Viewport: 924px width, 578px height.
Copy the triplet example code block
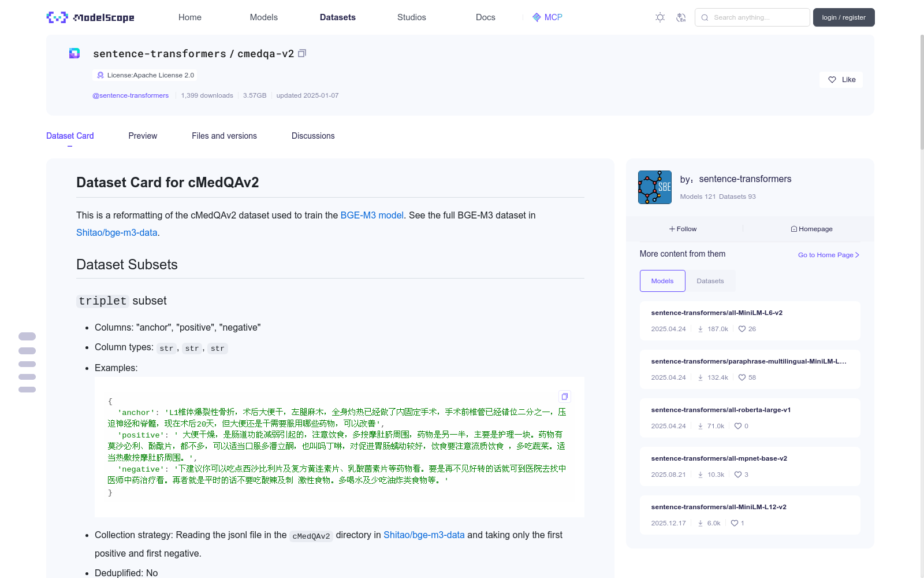(565, 397)
